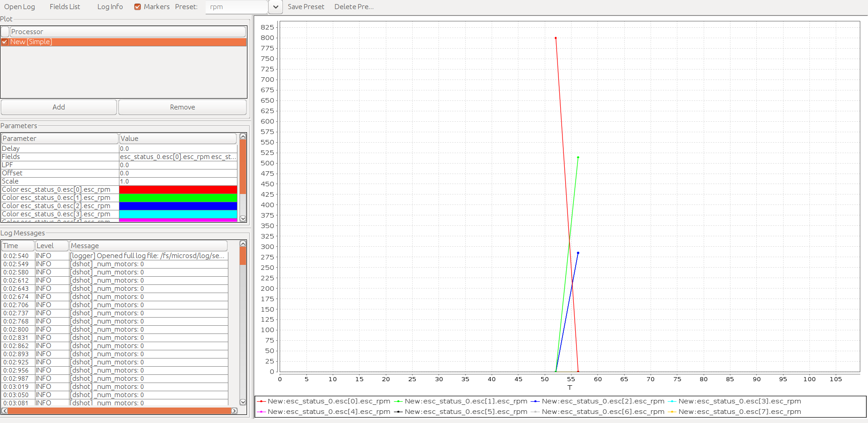Select the New [Simple] plot row
868x423 pixels.
click(127, 41)
